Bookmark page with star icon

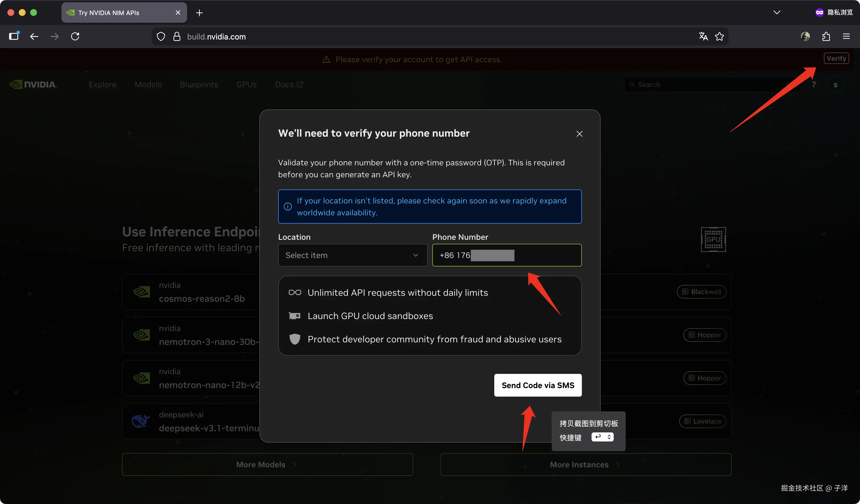720,36
